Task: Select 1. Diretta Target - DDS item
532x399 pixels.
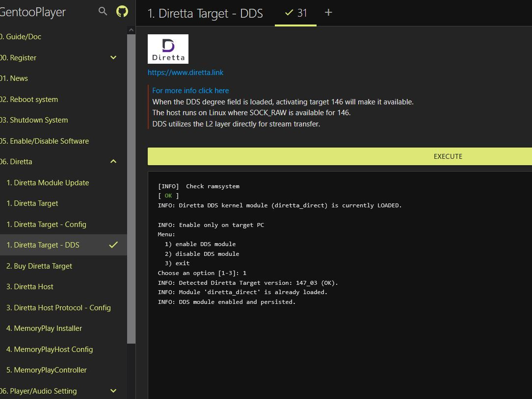Action: [63, 245]
